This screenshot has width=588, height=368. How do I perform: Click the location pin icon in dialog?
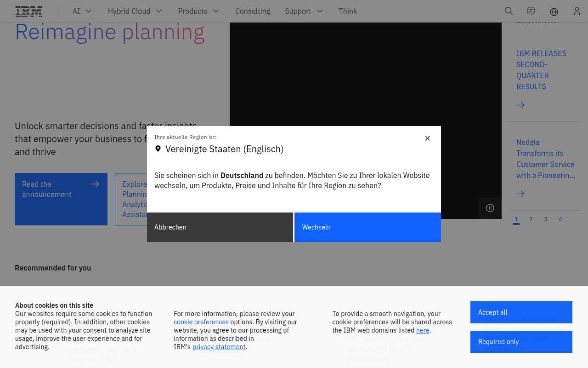pos(158,149)
